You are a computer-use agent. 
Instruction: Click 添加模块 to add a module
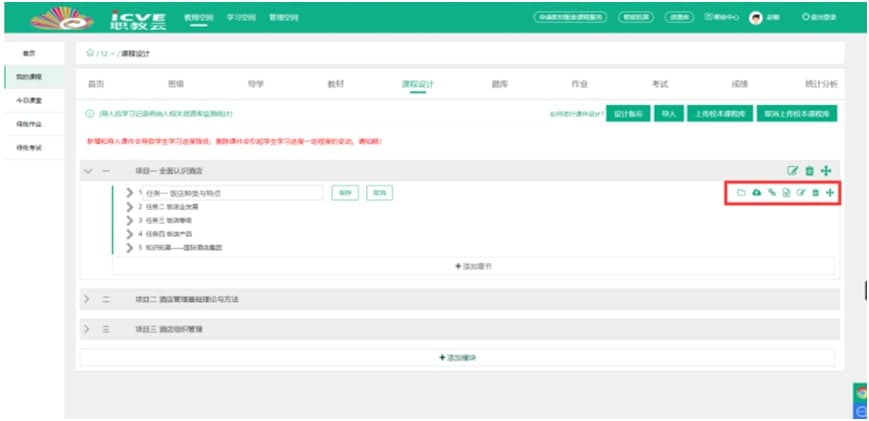click(x=458, y=358)
